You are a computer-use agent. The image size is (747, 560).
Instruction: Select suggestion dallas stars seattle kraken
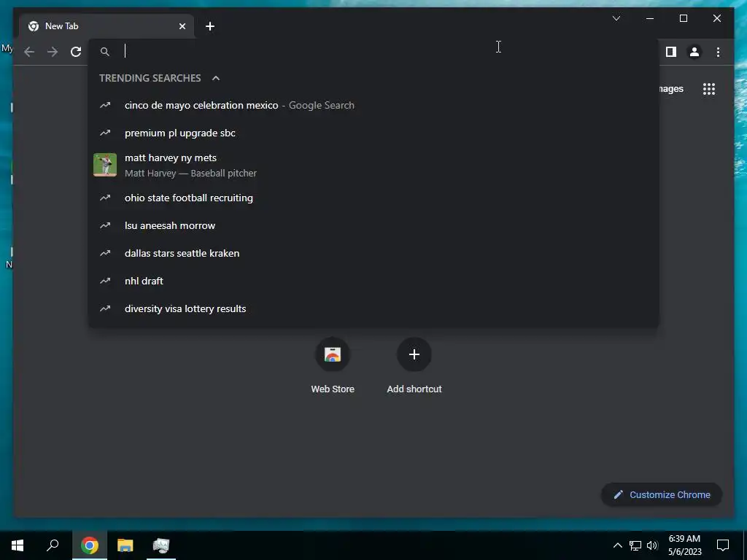[x=373, y=253]
